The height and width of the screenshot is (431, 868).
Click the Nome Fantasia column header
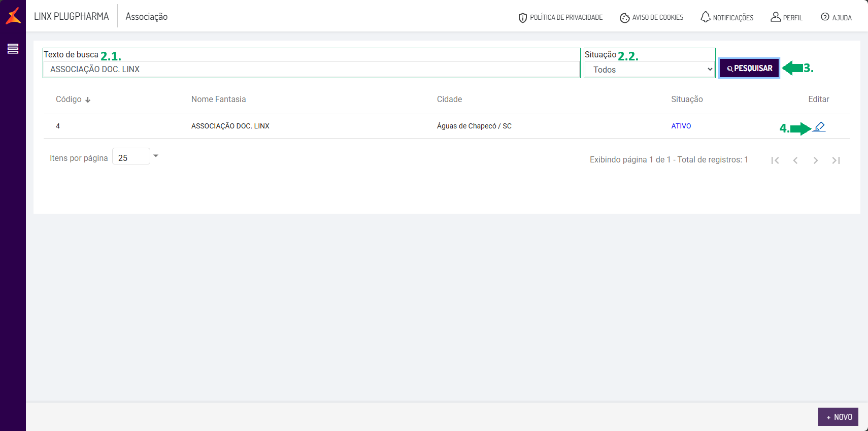tap(218, 100)
